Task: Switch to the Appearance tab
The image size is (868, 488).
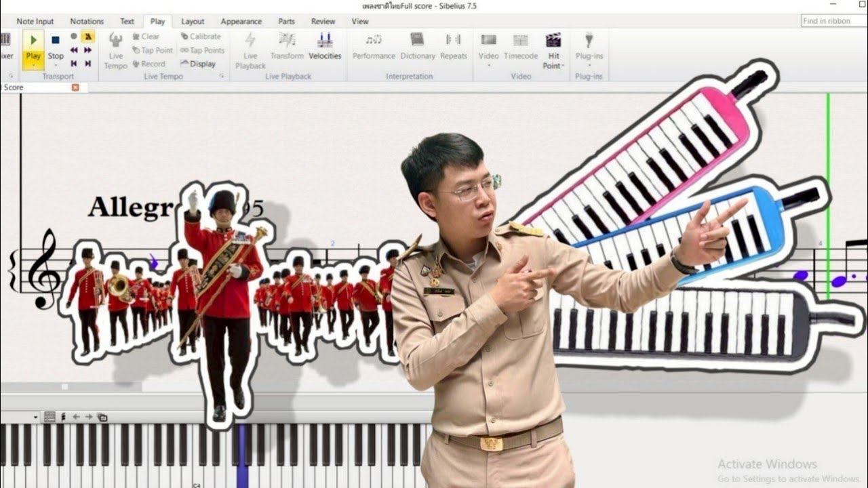Action: coord(241,22)
